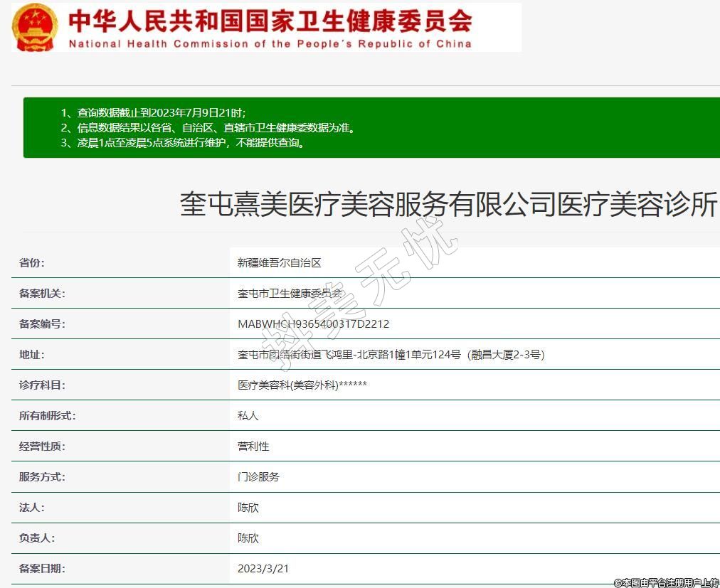
Task: Click the 服务方式 value 门诊服务
Action: click(x=258, y=476)
